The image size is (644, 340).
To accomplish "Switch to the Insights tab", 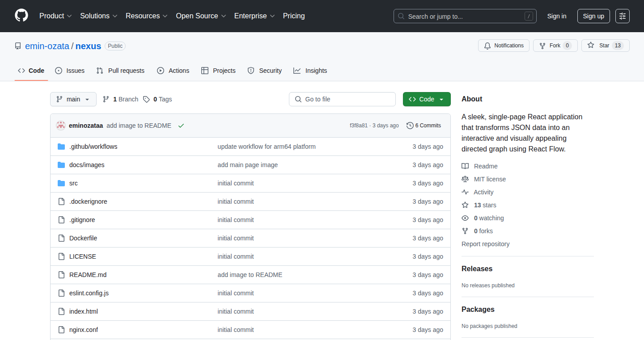I will pos(310,71).
